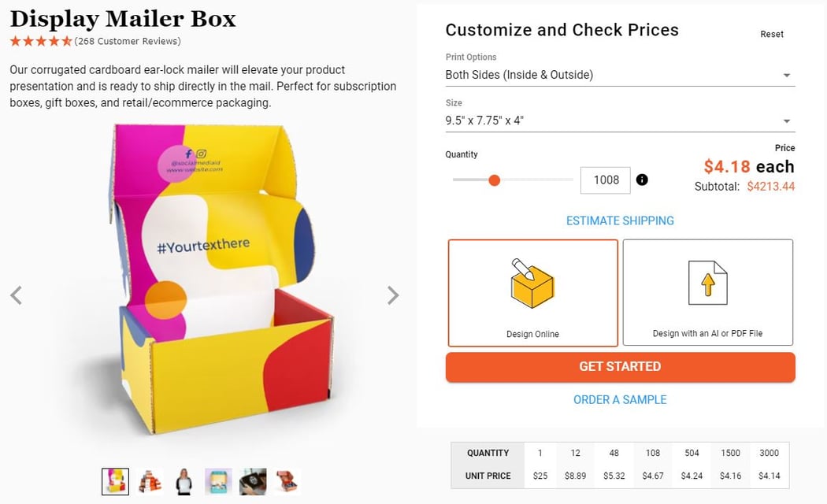This screenshot has height=504, width=827.
Task: Click the GET STARTED button
Action: [x=620, y=366]
